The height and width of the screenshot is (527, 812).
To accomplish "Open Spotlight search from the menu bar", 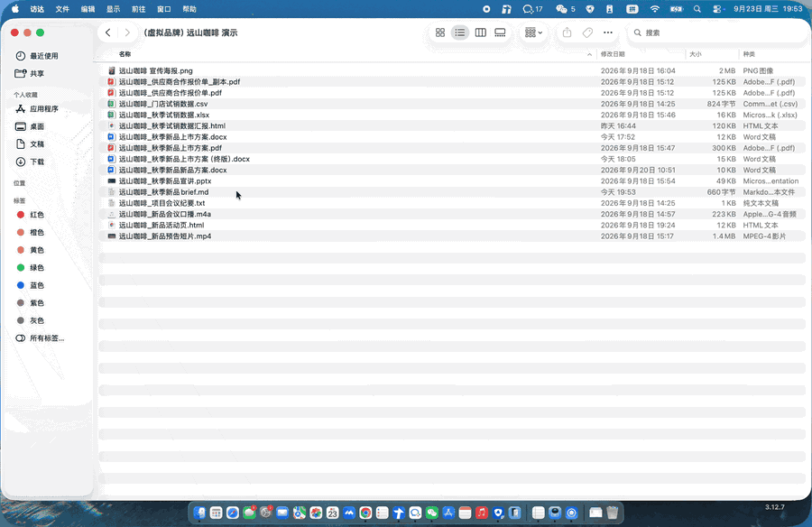I will 697,9.
